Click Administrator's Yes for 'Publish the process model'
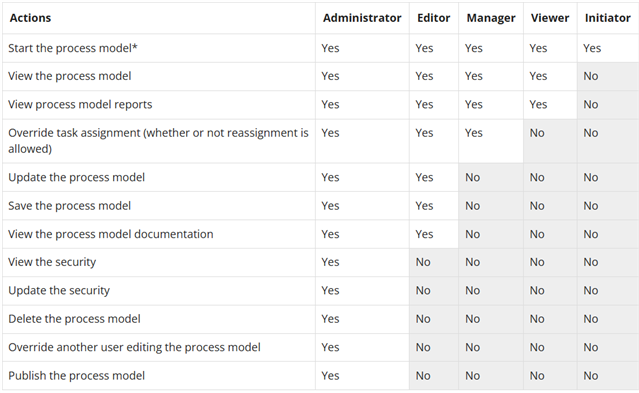Viewport: 639px width, 393px height. pos(330,375)
